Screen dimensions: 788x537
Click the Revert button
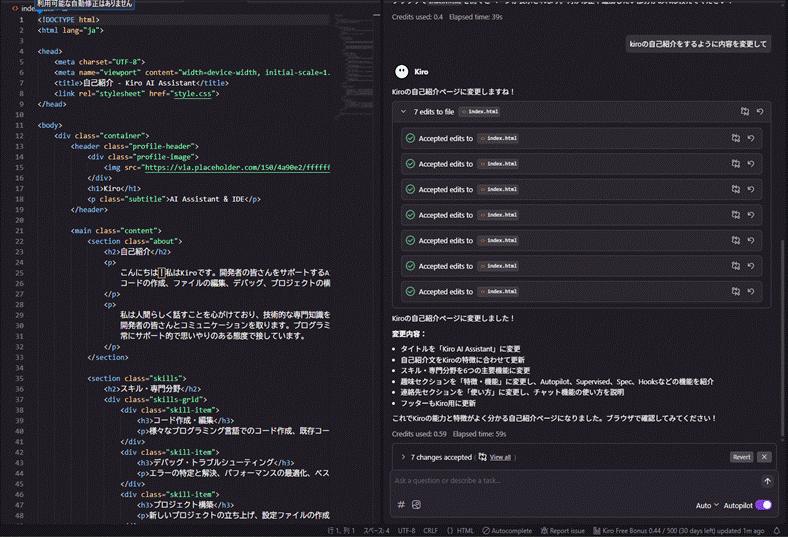point(741,457)
